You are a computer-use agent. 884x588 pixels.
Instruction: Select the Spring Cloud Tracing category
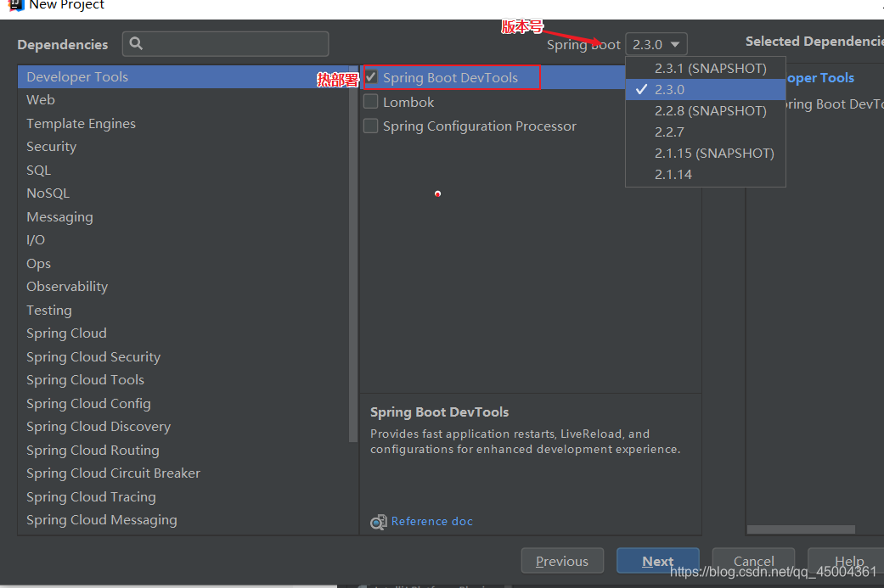[x=183, y=497]
